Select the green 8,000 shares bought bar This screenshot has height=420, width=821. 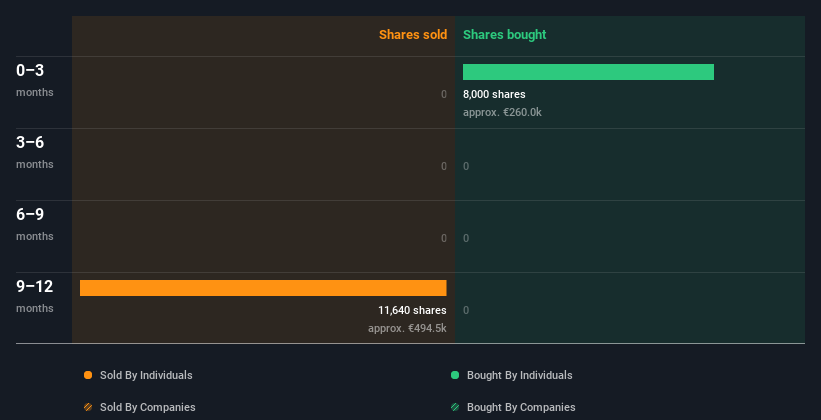[588, 72]
